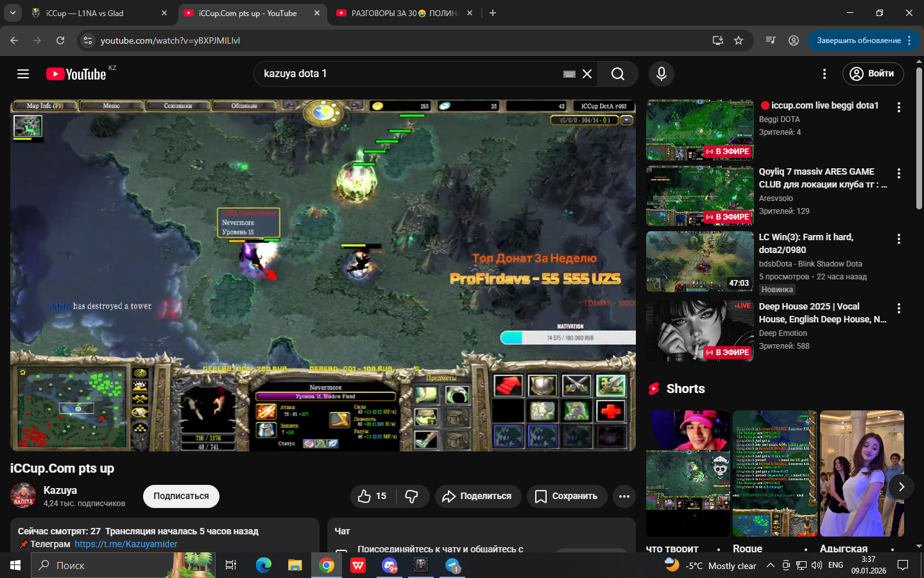This screenshot has height=578, width=924.
Task: Open the Rogue Short thumbnail
Action: [775, 473]
